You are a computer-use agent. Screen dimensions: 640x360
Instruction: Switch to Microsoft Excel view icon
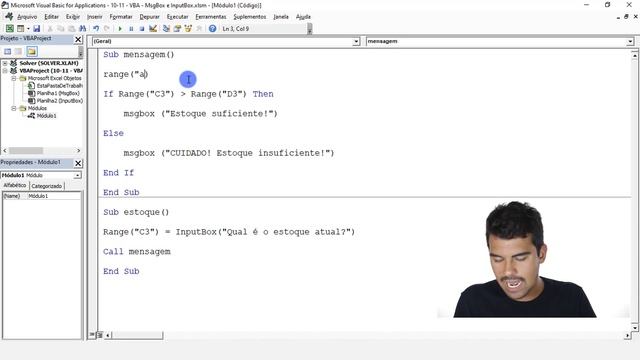9,29
